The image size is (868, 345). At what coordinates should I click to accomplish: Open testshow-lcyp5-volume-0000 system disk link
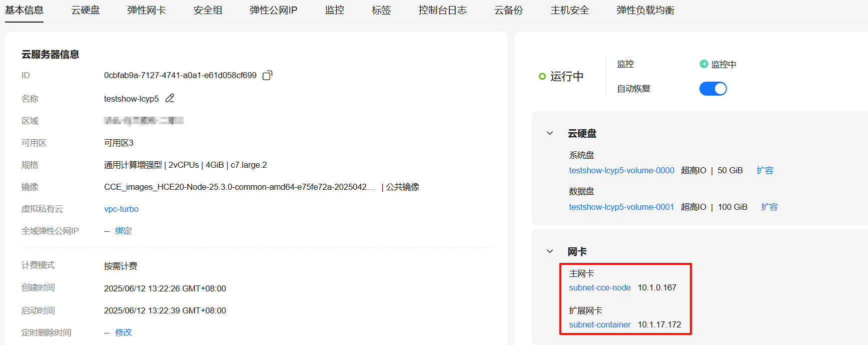tap(621, 170)
